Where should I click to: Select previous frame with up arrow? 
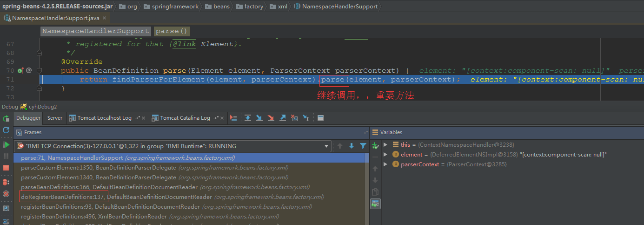(x=340, y=146)
